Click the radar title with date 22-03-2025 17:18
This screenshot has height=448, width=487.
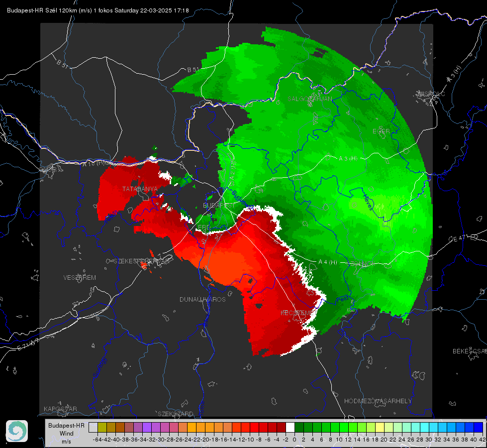tap(98, 10)
